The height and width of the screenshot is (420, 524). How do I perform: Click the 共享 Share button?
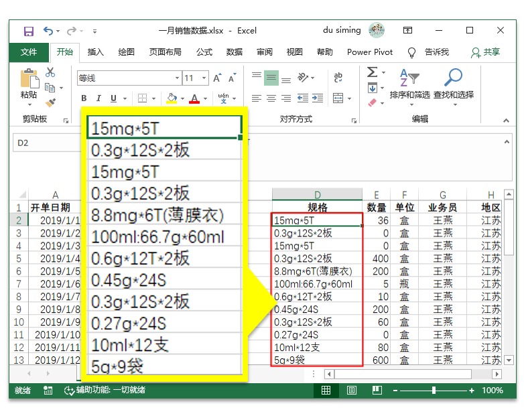click(486, 52)
